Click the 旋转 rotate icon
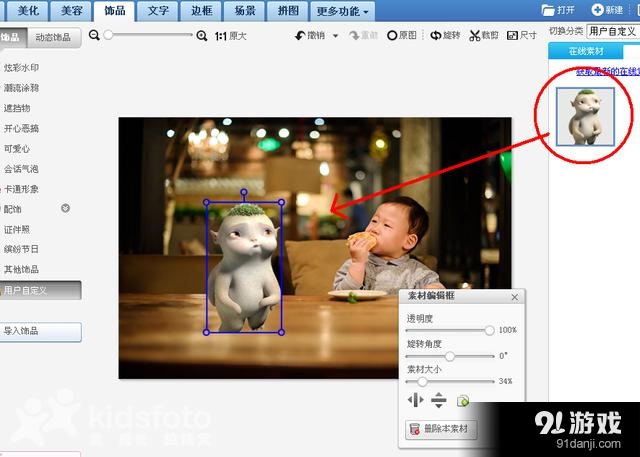Screen dimensions: 640x457 tap(436, 36)
